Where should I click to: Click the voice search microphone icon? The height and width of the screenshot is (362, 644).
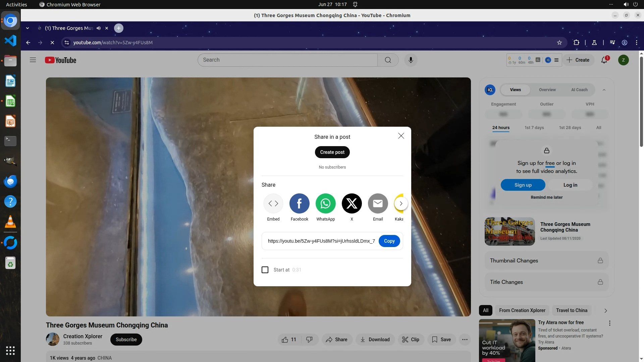[x=411, y=60]
